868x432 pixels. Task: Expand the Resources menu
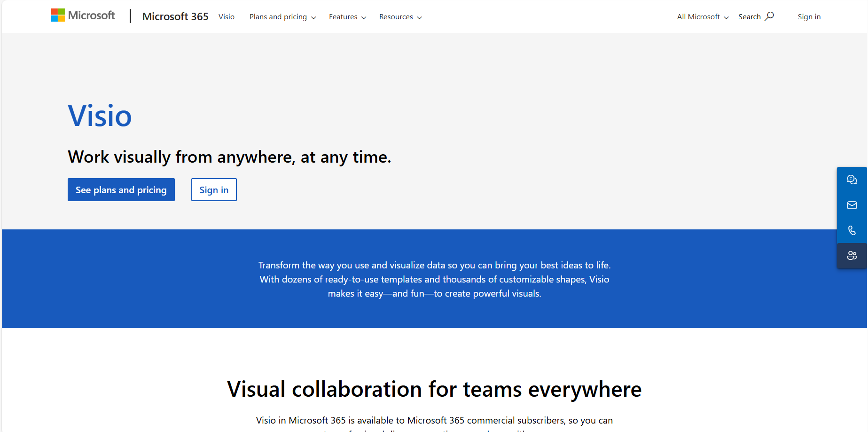(401, 17)
